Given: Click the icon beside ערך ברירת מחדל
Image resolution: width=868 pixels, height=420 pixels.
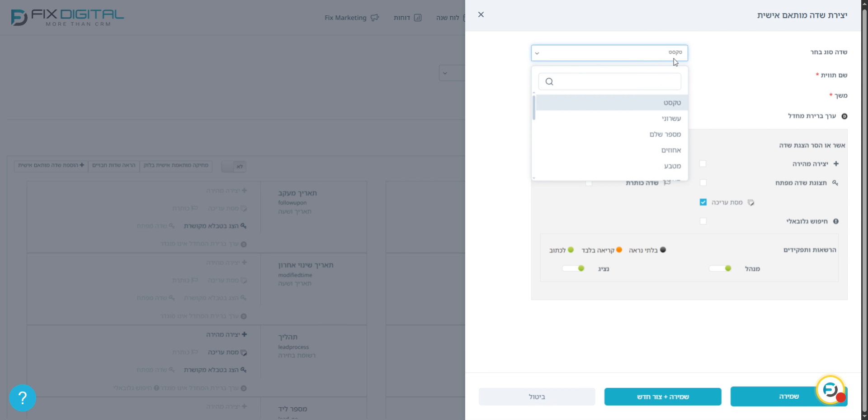Looking at the screenshot, I should point(844,116).
